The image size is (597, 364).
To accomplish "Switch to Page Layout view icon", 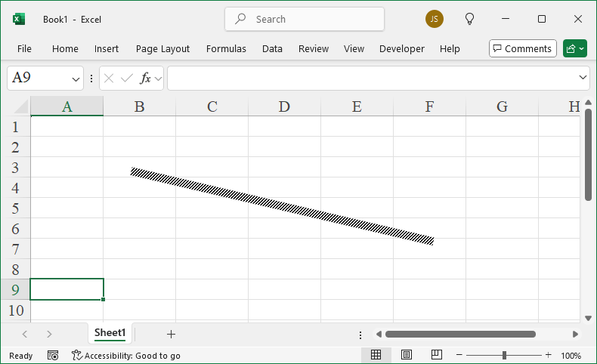I will (x=407, y=355).
